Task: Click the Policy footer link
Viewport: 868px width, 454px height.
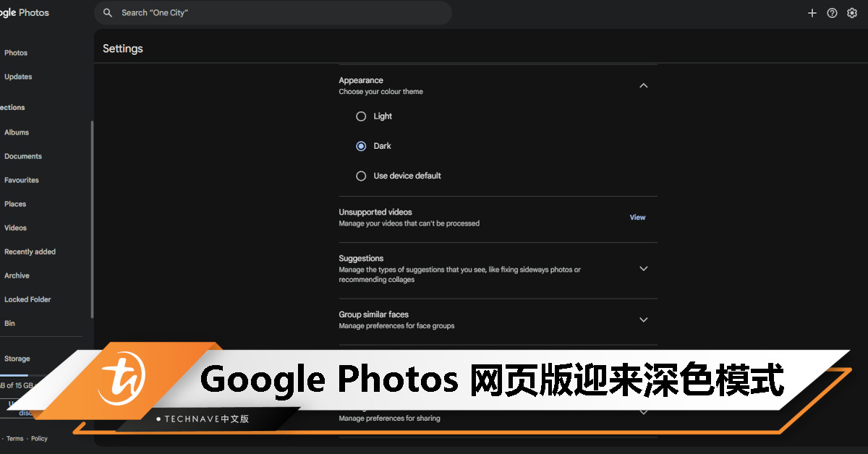Action: [x=39, y=439]
